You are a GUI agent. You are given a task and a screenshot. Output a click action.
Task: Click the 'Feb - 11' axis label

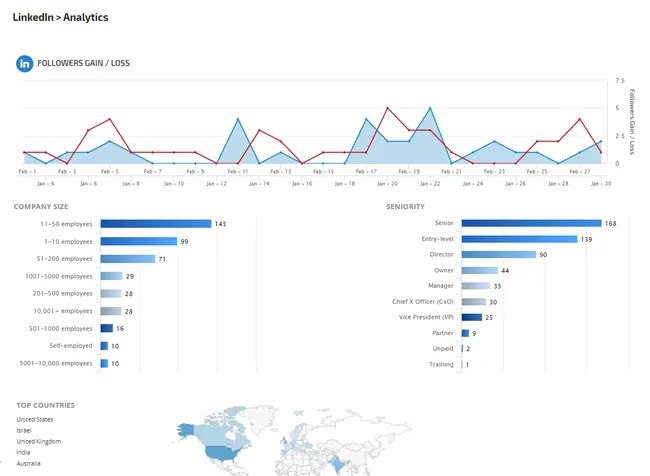click(238, 171)
